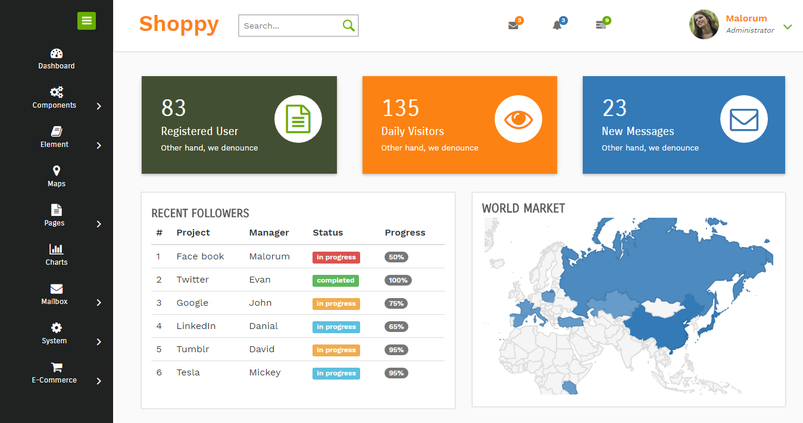Click the Progress column header
Image resolution: width=803 pixels, height=423 pixels.
405,233
